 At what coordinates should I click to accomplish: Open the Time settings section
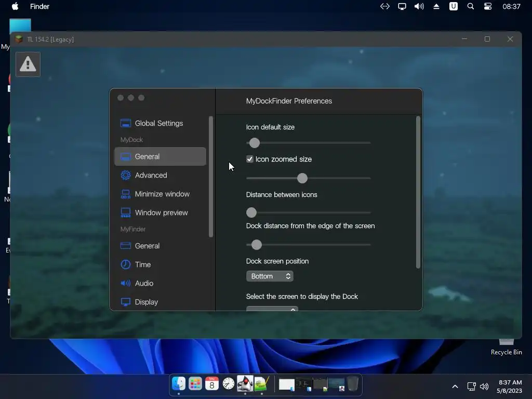pos(160,264)
